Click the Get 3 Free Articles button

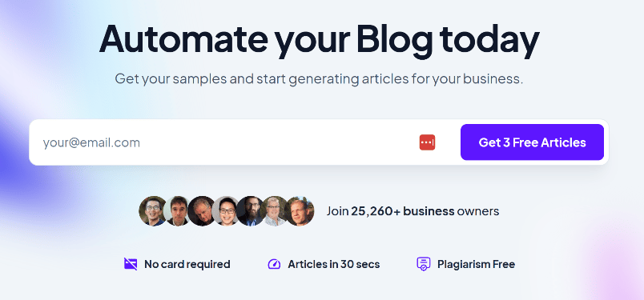532,142
